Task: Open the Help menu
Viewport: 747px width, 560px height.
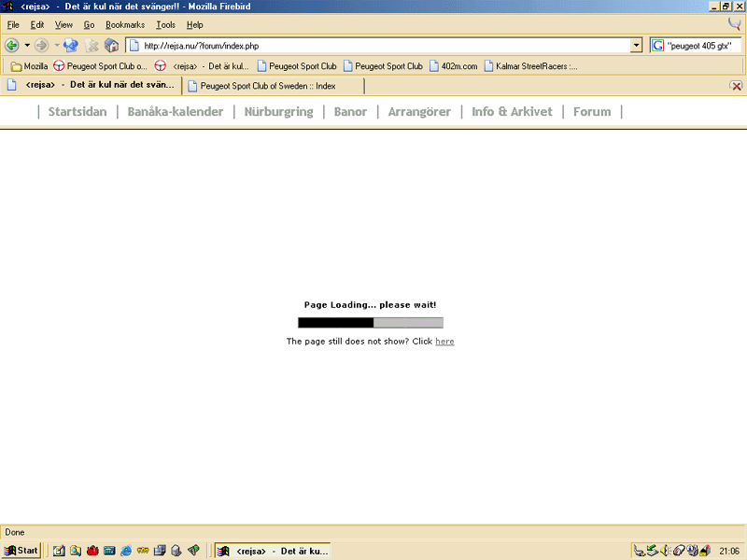Action: (195, 25)
